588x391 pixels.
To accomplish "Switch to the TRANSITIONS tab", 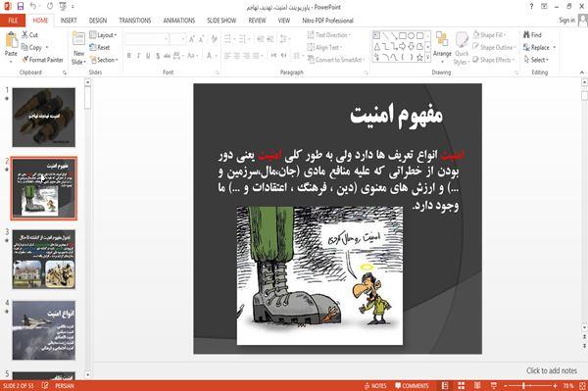I will pyautogui.click(x=135, y=21).
